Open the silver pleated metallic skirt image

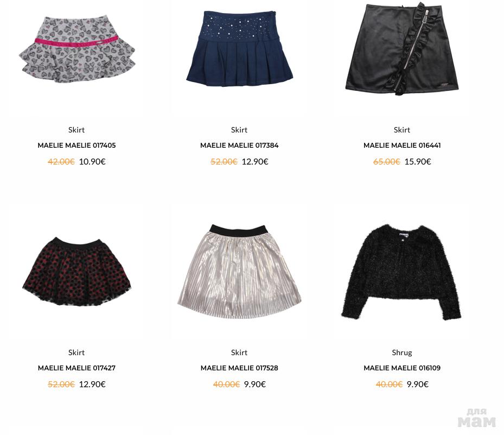coord(239,272)
